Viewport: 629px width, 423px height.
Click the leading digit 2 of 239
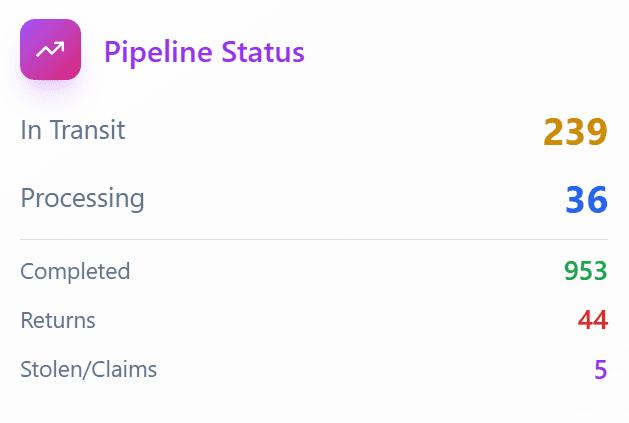554,132
